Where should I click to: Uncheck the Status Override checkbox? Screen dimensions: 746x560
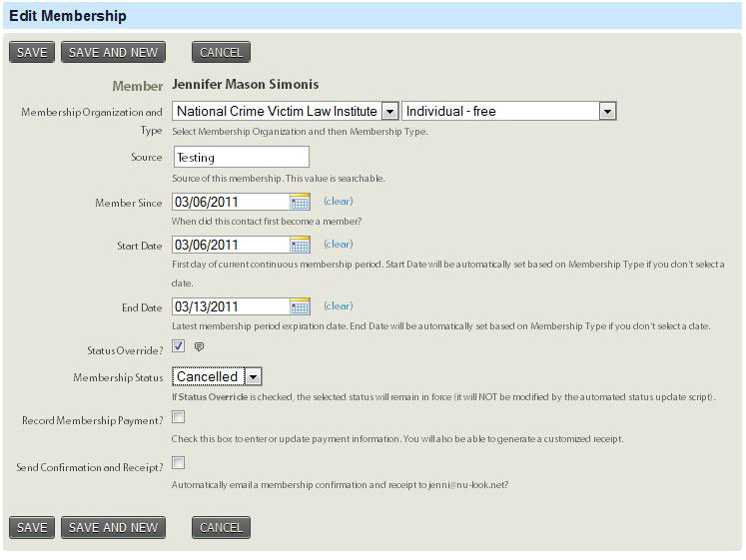pyautogui.click(x=179, y=346)
